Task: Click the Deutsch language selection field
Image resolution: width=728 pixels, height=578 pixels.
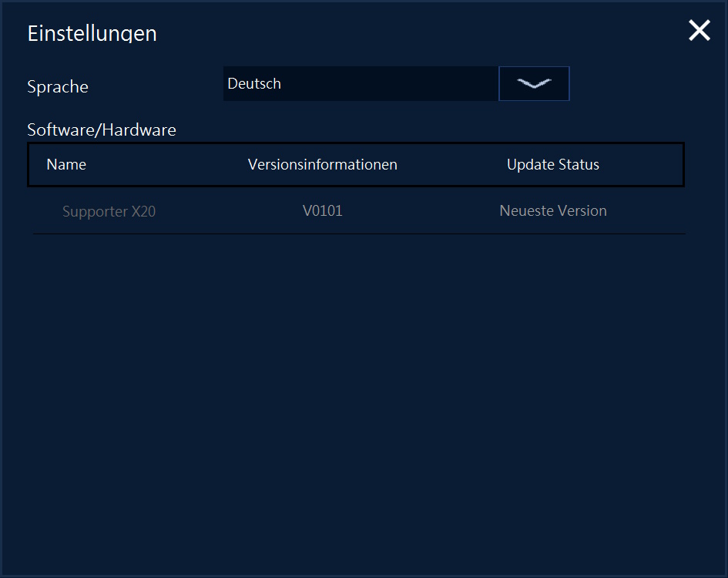Action: click(360, 84)
